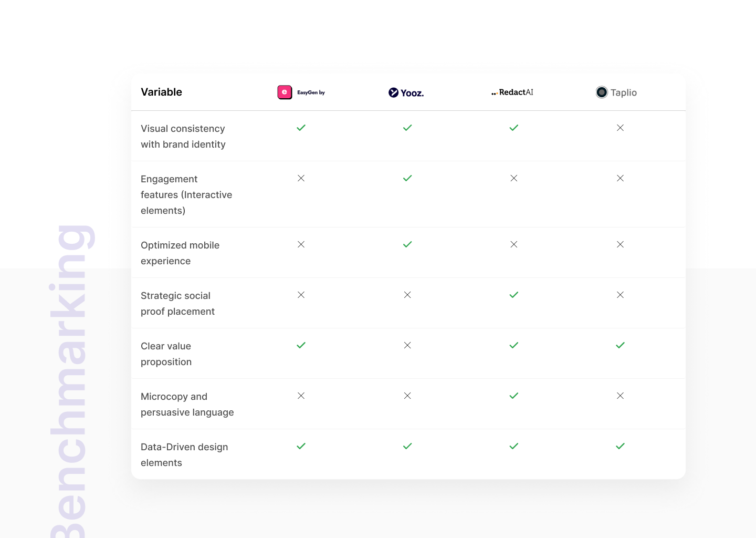Select the "Microcopy and persuasive language" label
Viewport: 756px width, 538px height.
(x=187, y=405)
